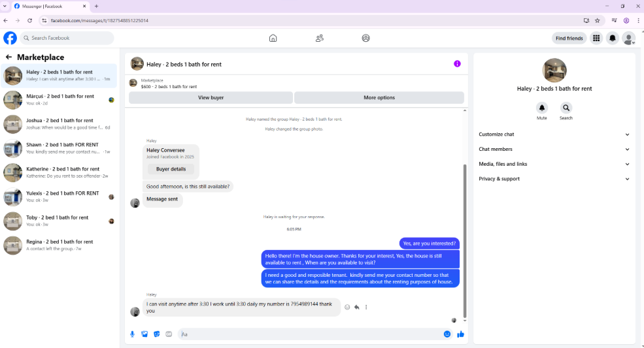Open the media control icon in Chrome toolbar
Screen dimensions: 644x348
point(615,20)
